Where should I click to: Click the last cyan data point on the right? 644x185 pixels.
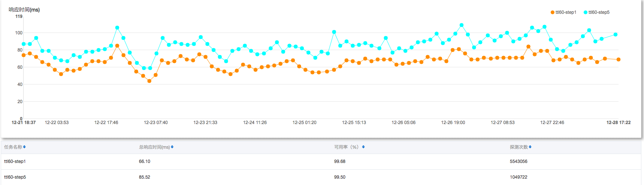tap(616, 34)
